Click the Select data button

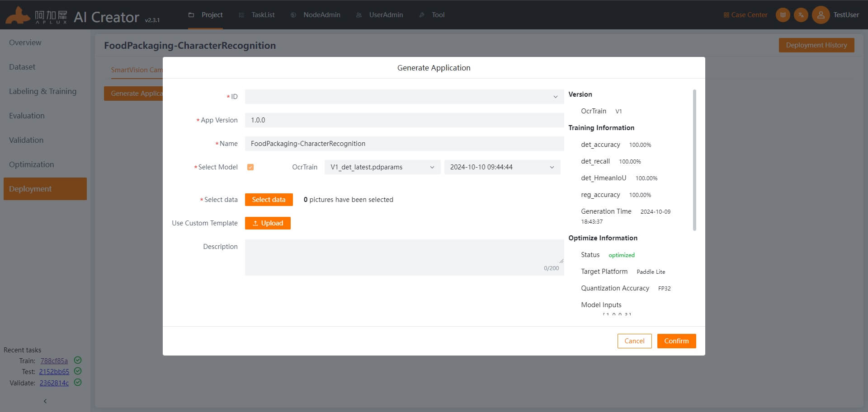click(269, 200)
